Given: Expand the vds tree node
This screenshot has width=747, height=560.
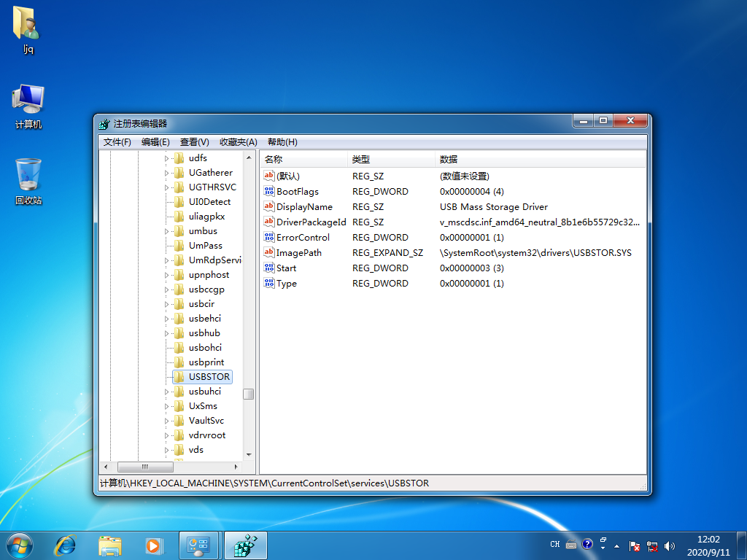Looking at the screenshot, I should (x=166, y=449).
